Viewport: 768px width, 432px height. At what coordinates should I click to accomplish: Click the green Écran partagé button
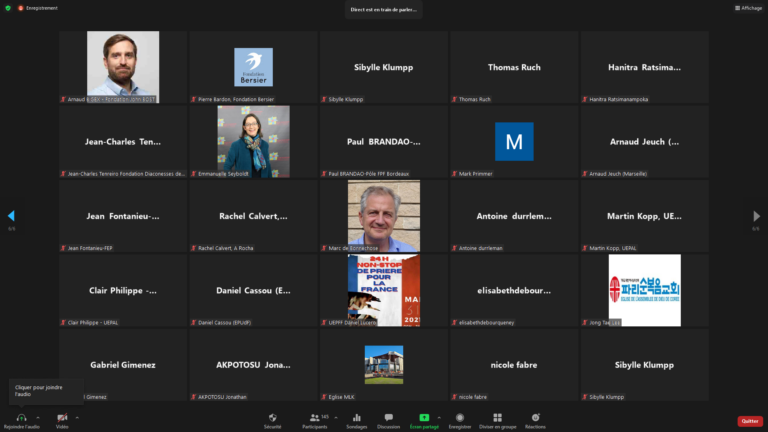click(x=424, y=417)
